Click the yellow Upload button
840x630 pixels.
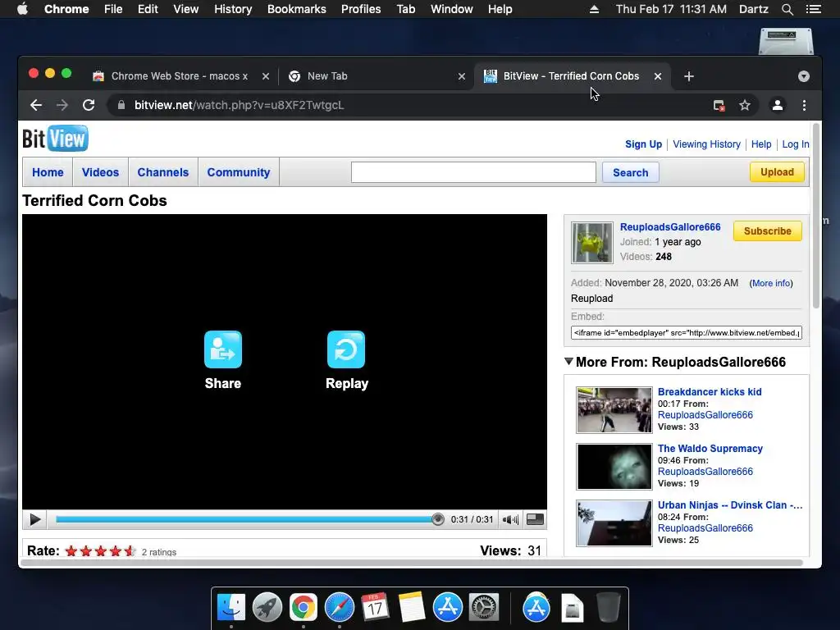pos(777,172)
